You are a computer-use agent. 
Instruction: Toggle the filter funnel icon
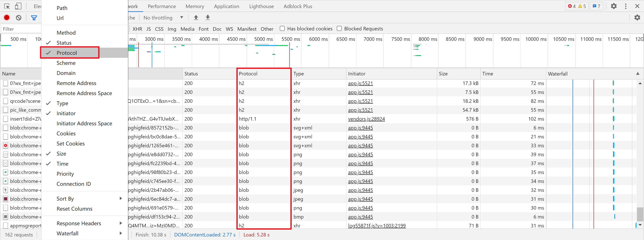click(34, 17)
